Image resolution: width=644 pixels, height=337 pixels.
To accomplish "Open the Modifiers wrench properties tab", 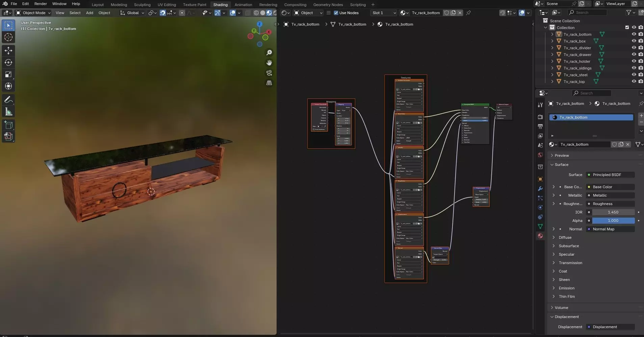I will (540, 189).
